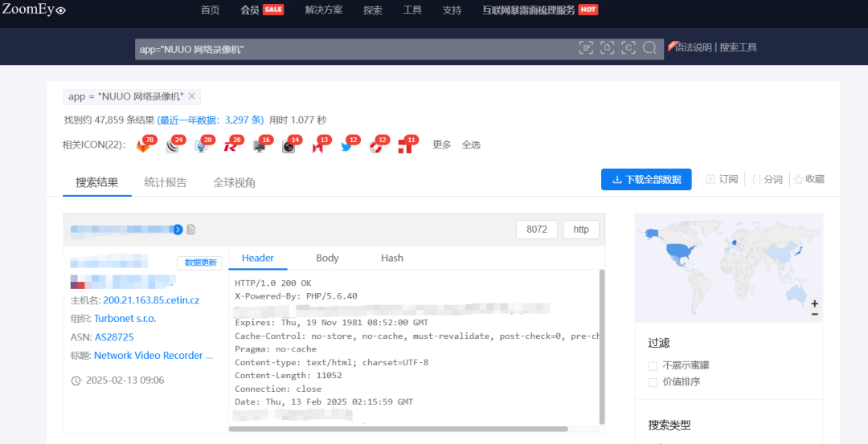
Task: Open the 工具 menu
Action: point(412,10)
